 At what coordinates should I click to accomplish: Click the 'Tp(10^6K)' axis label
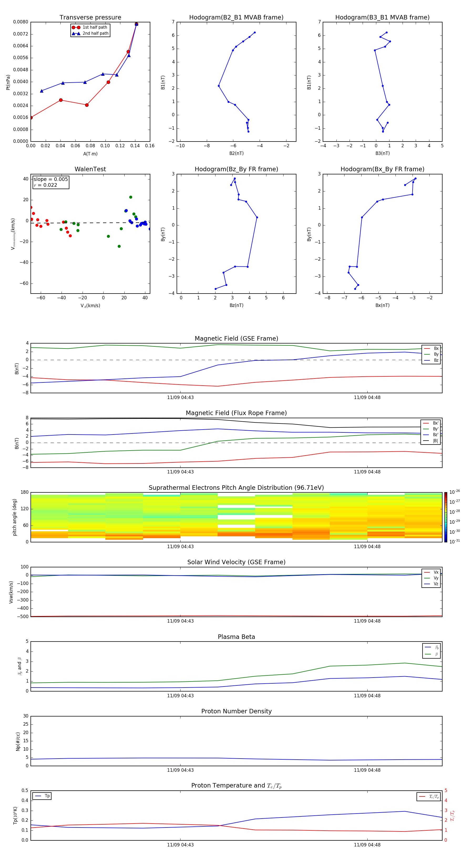[15, 815]
